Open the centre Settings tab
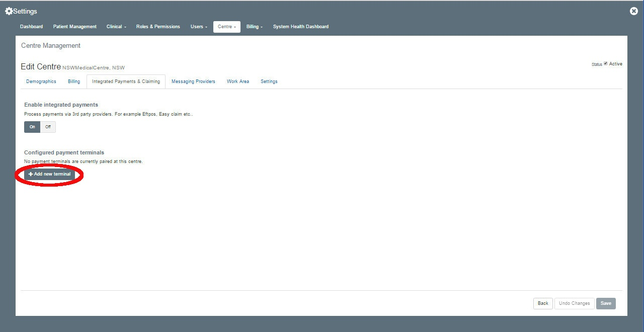The width and height of the screenshot is (644, 332). pyautogui.click(x=269, y=81)
